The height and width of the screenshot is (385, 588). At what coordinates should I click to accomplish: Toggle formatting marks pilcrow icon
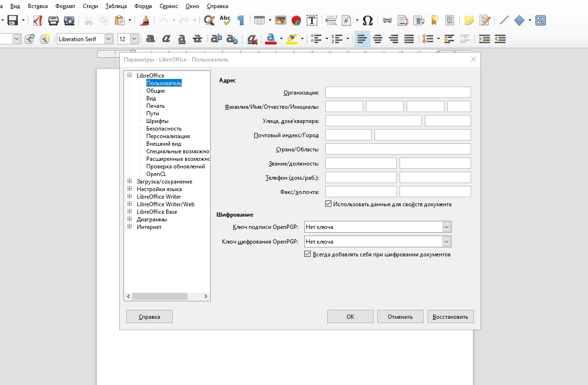[x=241, y=20]
